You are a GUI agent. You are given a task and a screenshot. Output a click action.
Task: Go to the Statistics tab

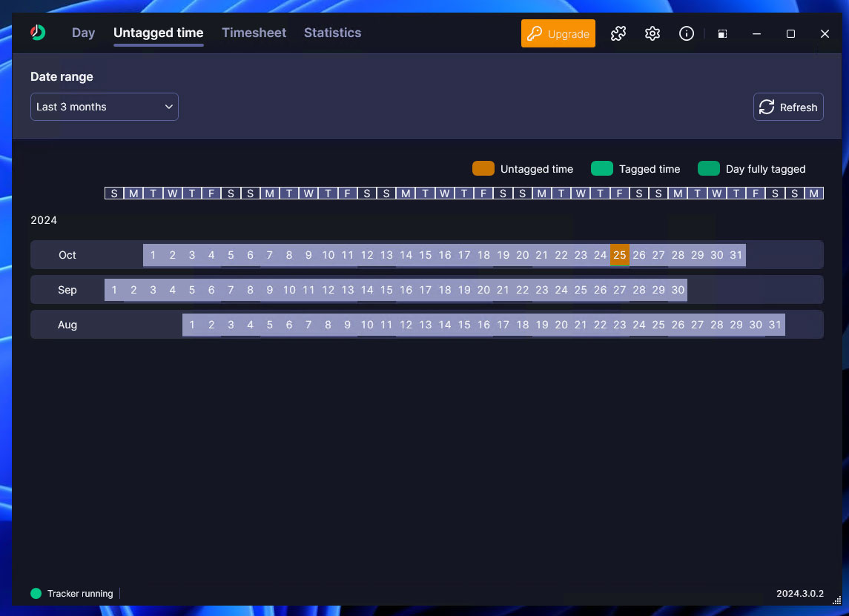[332, 33]
